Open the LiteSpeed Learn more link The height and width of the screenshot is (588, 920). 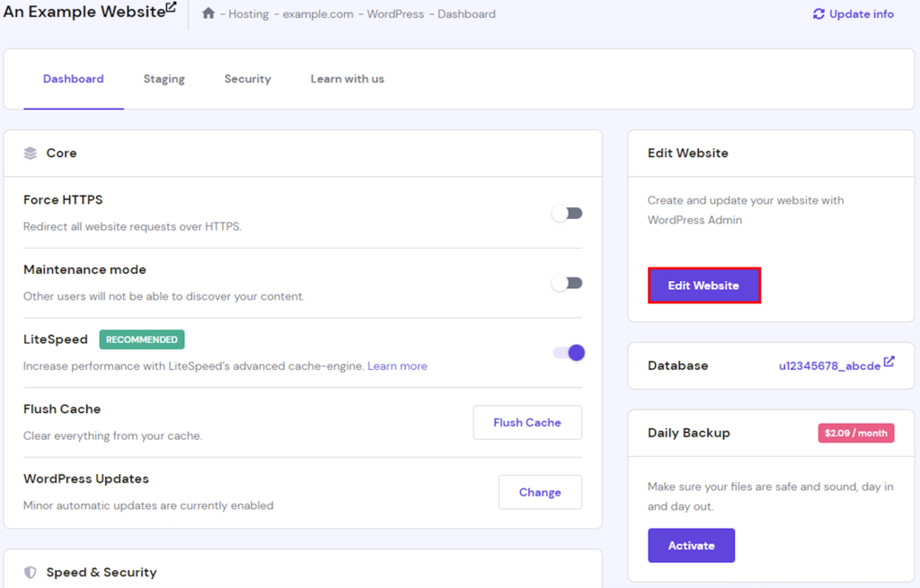[x=397, y=366]
